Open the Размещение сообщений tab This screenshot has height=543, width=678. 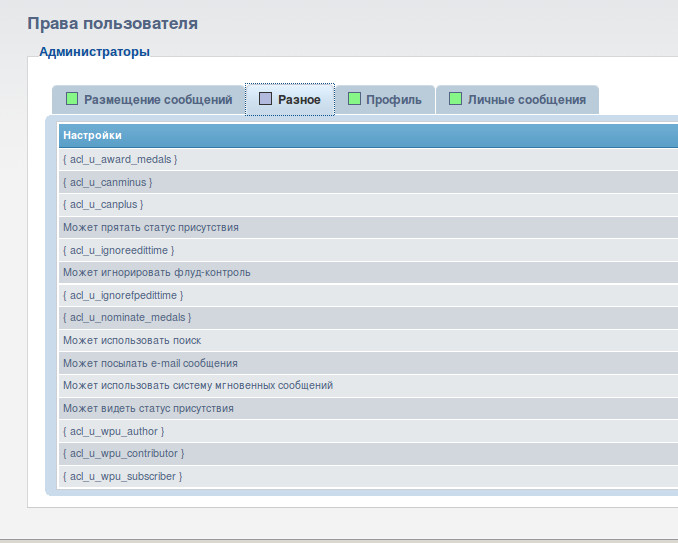pos(158,100)
